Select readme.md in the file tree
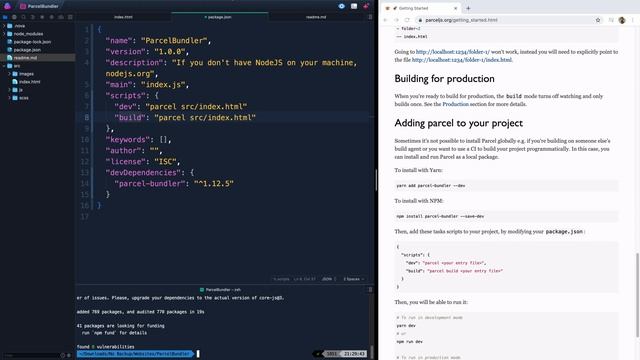This screenshot has height=360, width=640. pyautogui.click(x=25, y=58)
